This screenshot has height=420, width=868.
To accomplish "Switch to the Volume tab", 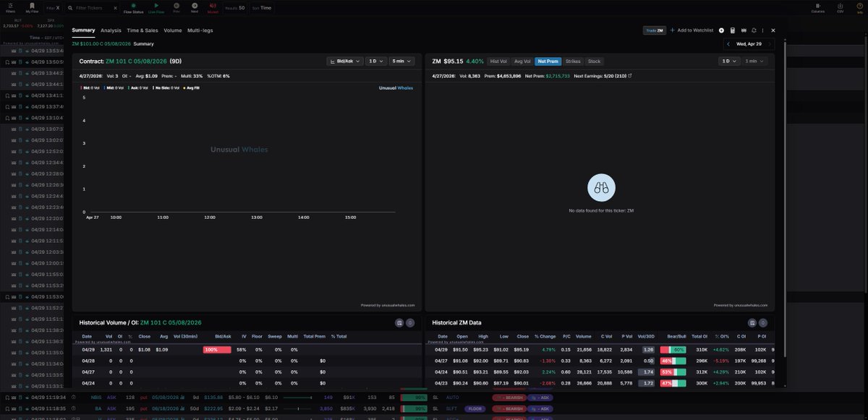I will click(173, 30).
